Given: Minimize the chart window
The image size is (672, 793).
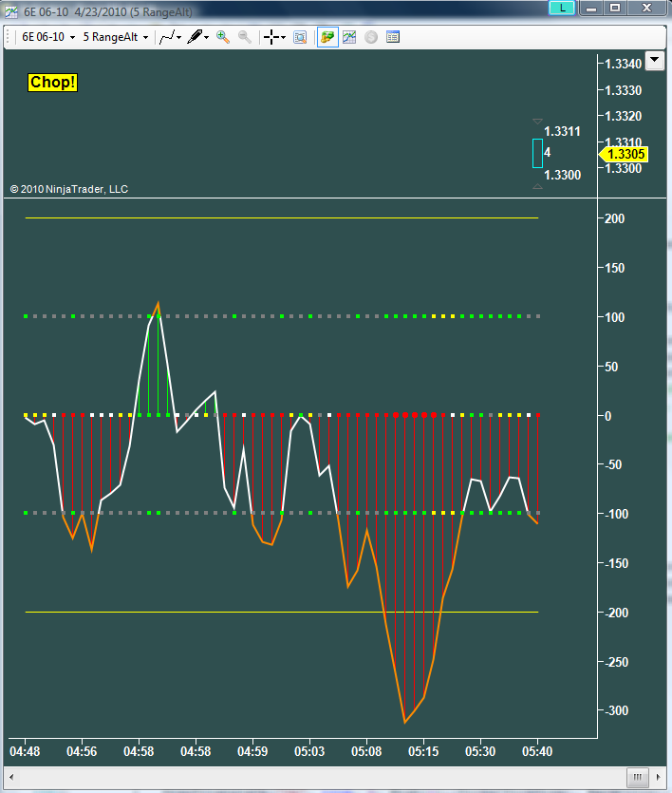Looking at the screenshot, I should (x=592, y=9).
